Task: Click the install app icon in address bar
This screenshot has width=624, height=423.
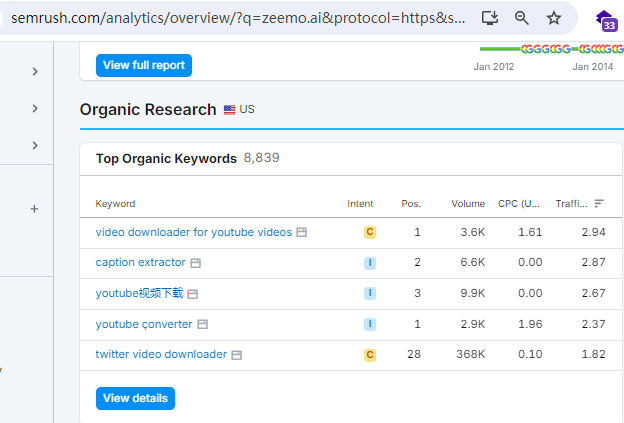Action: 490,18
